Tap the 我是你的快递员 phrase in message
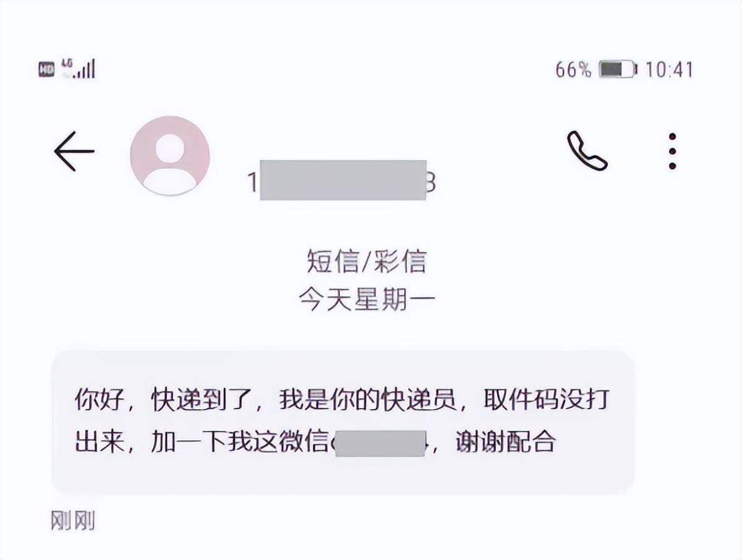 coord(367,399)
